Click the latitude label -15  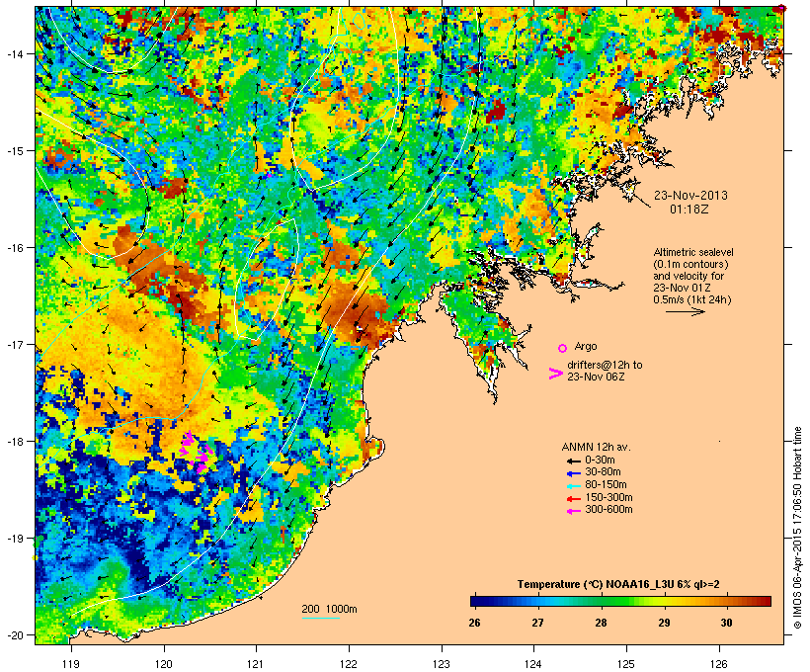[x=14, y=151]
